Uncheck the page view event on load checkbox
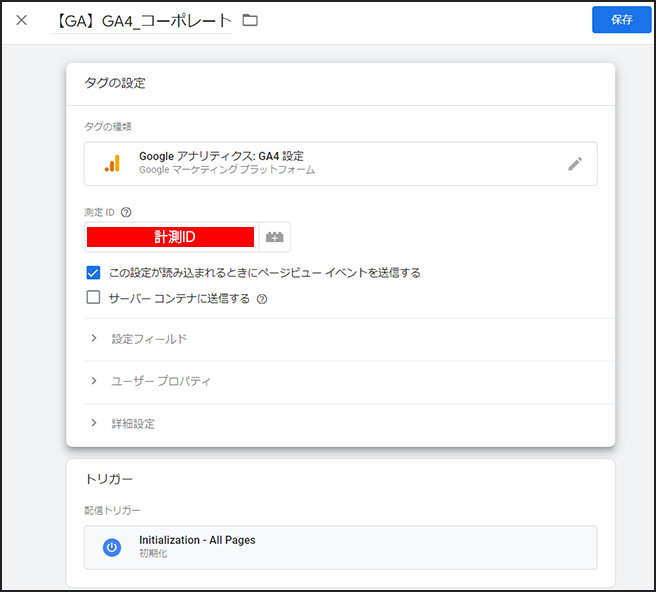 93,272
